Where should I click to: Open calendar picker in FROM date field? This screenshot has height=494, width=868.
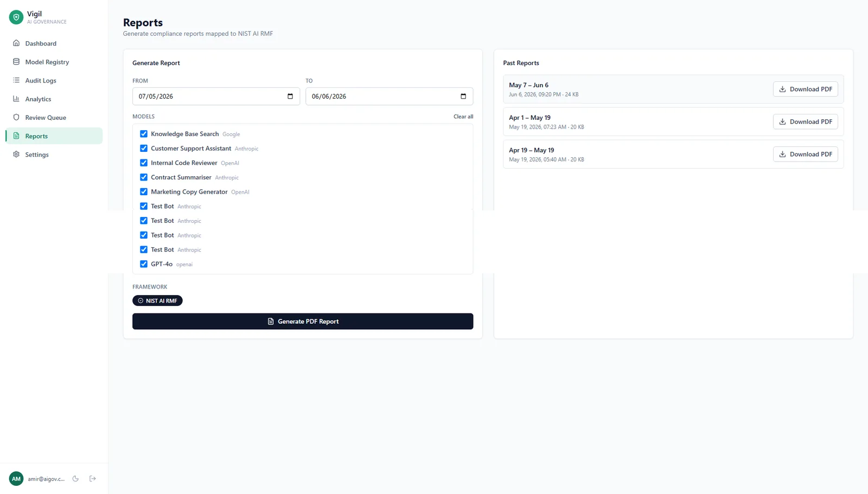(x=290, y=97)
